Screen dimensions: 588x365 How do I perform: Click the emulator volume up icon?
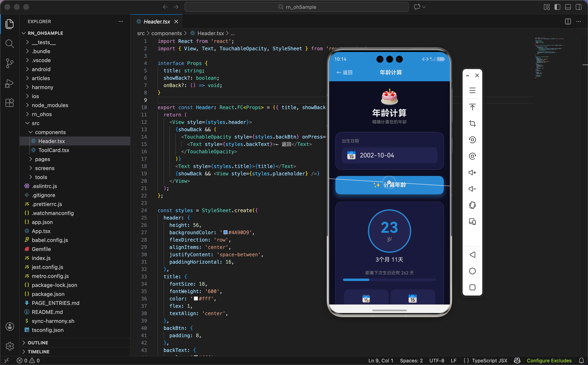(x=472, y=173)
